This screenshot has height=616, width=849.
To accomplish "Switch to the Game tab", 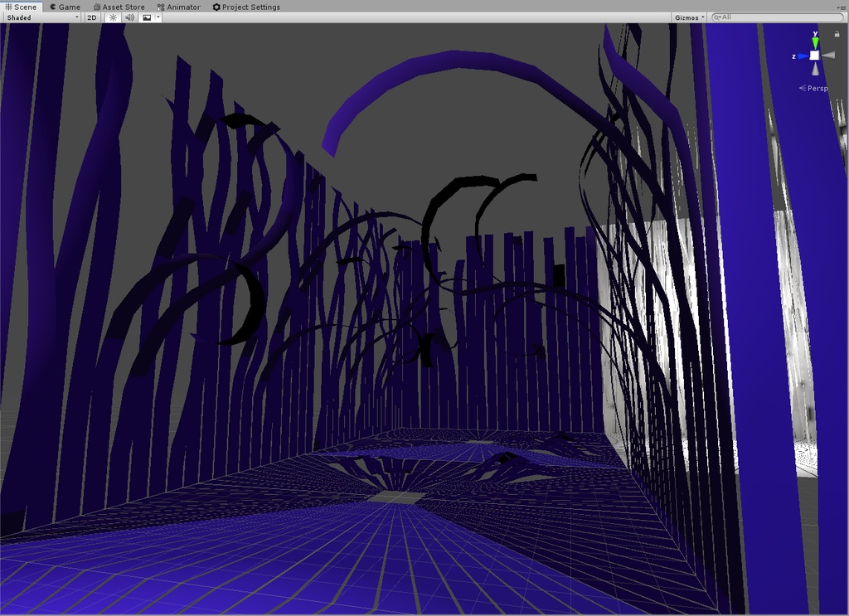I will coord(65,7).
